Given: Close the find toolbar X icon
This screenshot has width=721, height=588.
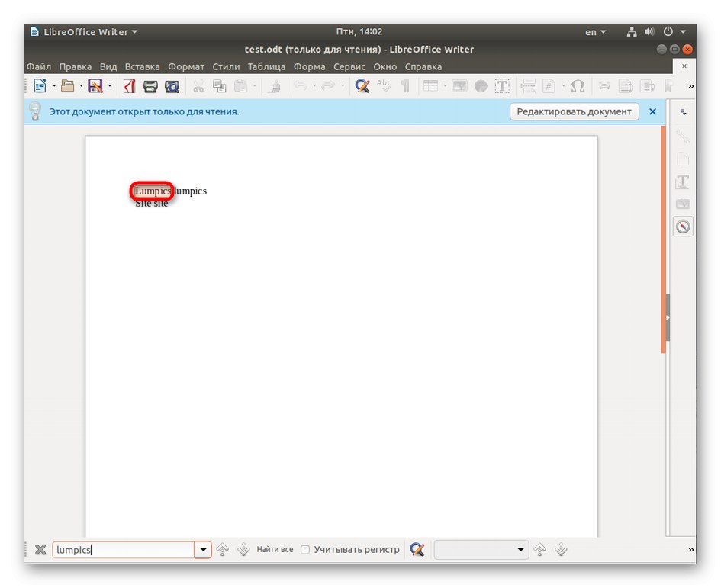Looking at the screenshot, I should 40,549.
